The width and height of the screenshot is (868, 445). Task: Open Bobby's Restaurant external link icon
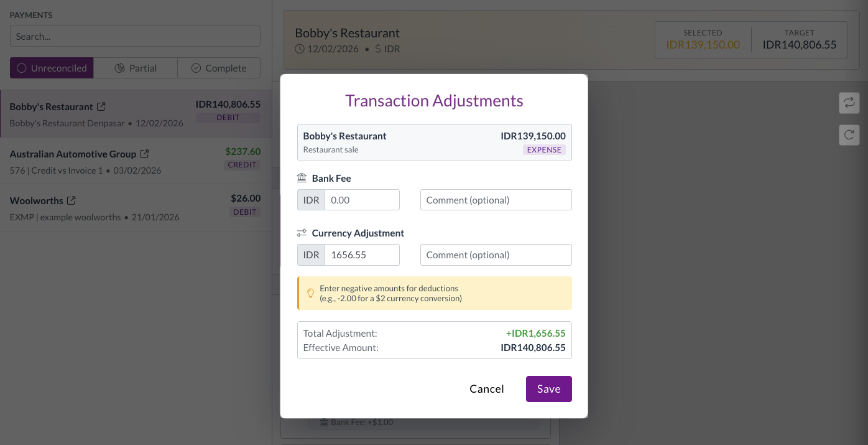[101, 107]
